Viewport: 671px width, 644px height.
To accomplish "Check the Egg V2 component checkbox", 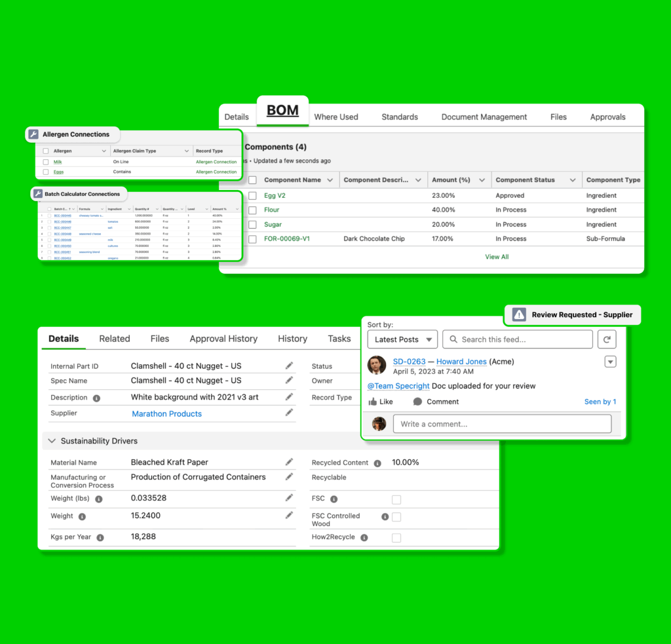I will 252,196.
